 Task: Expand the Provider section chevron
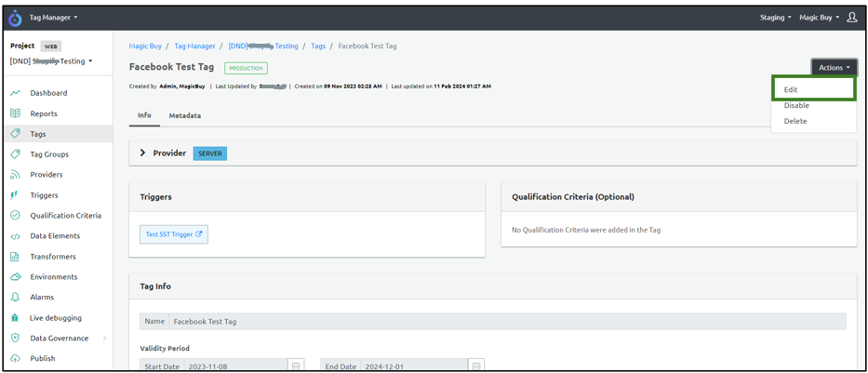(142, 153)
